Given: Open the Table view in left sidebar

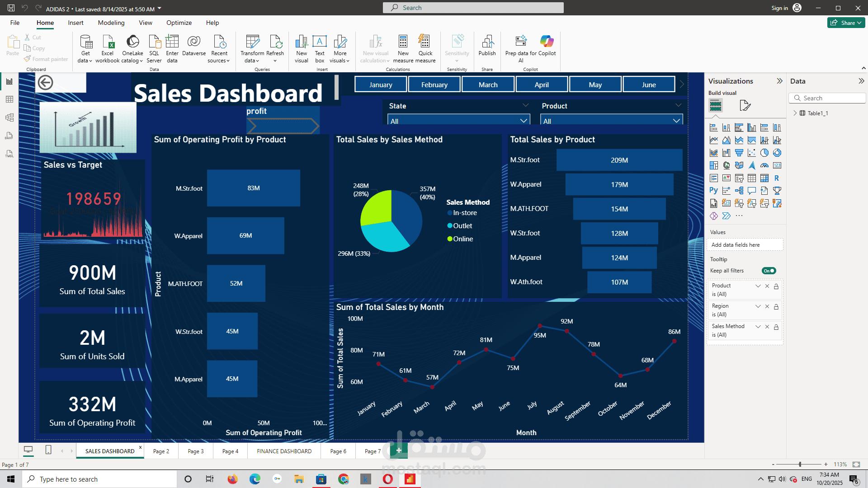Looking at the screenshot, I should [x=9, y=99].
